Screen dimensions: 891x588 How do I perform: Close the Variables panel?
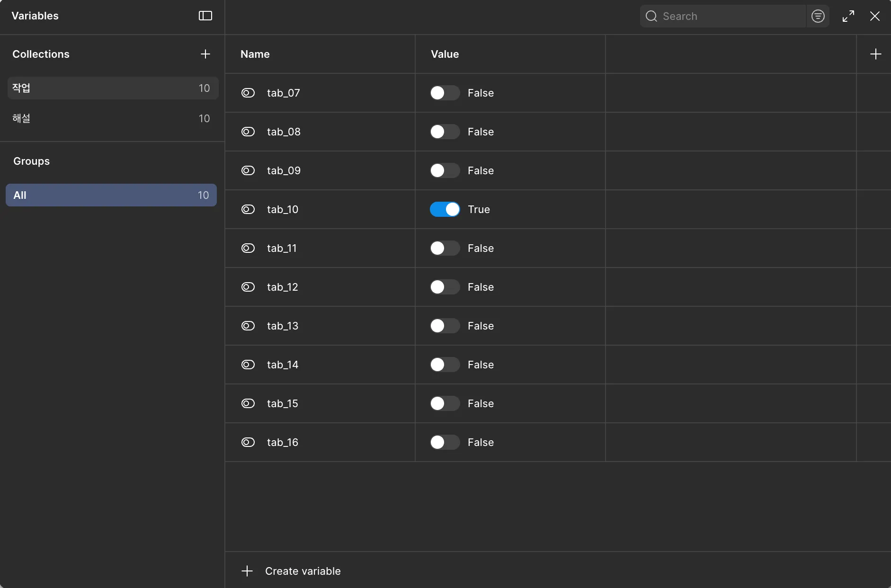875,16
